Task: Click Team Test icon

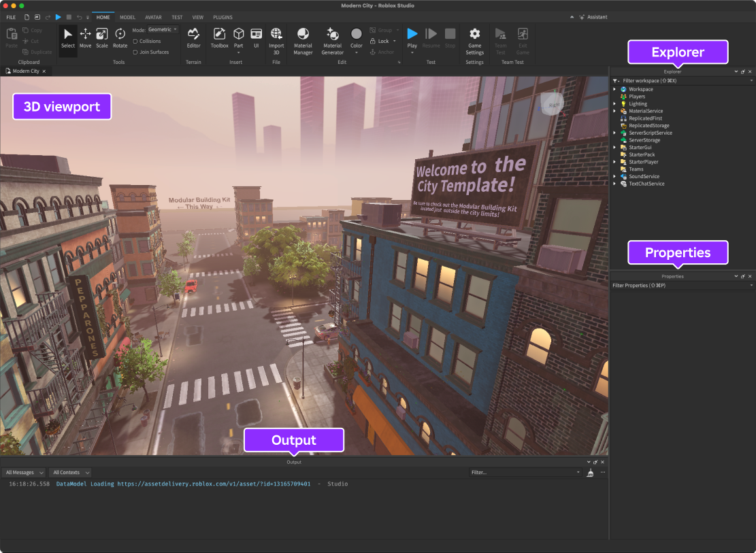Action: point(500,34)
